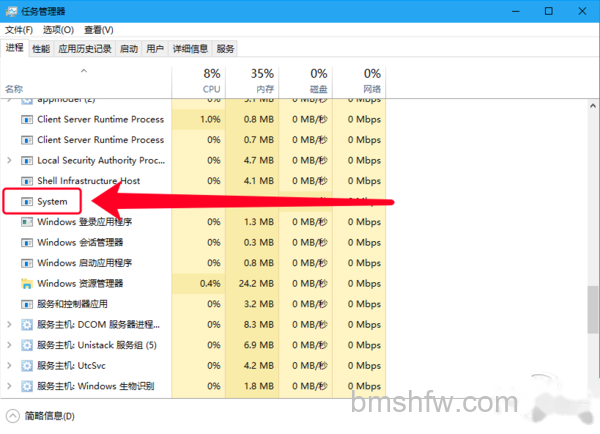600x434 pixels.
Task: Expand Local Security Authority Process row
Action: (9, 160)
